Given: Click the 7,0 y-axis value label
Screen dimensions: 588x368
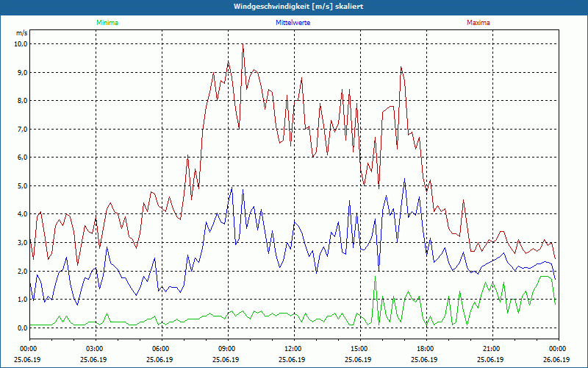Looking at the screenshot, I should pyautogui.click(x=21, y=129).
